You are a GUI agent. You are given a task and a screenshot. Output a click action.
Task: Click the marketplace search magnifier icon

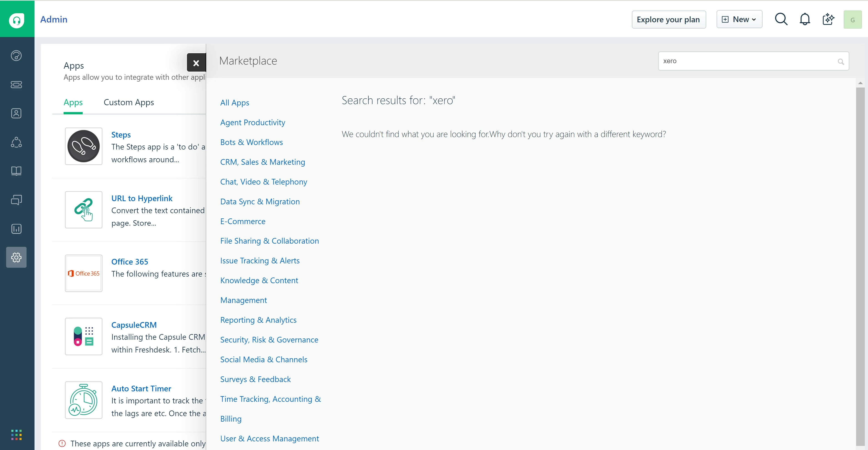(x=841, y=61)
